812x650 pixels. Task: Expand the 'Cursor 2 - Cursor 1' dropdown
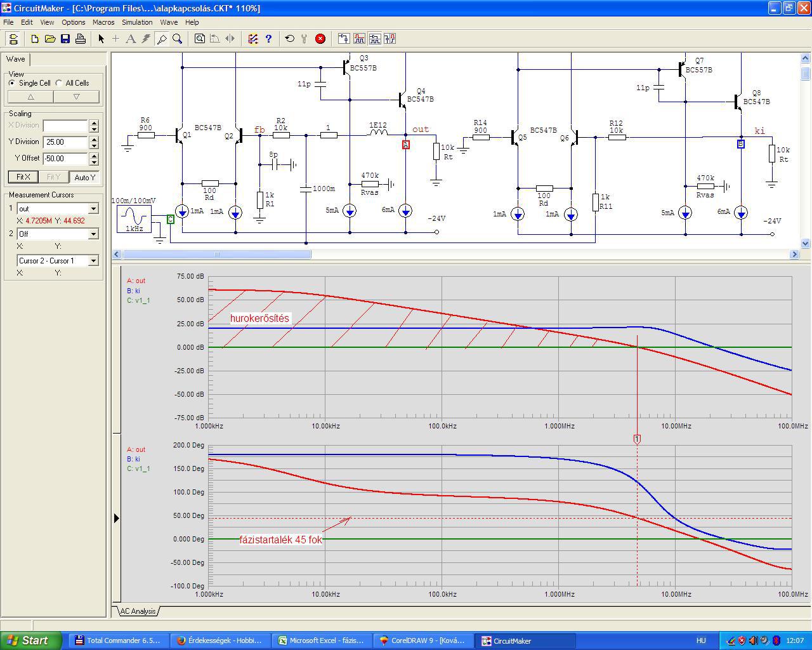click(x=93, y=261)
